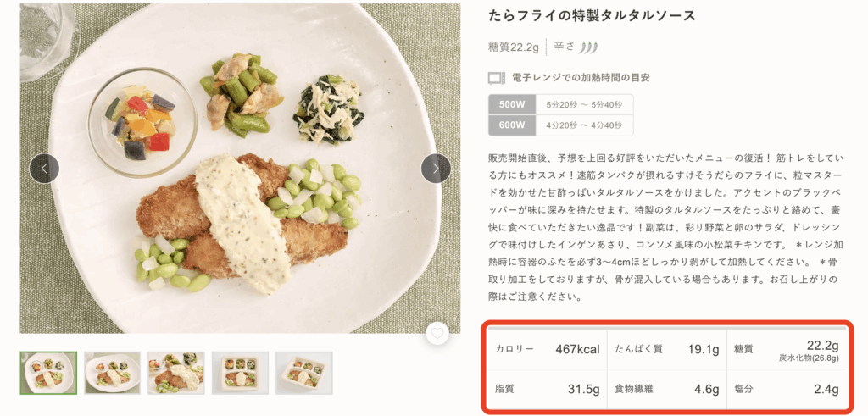This screenshot has height=416, width=868.
Task: Click the 食物繊維 4.6g cell
Action: coord(667,390)
